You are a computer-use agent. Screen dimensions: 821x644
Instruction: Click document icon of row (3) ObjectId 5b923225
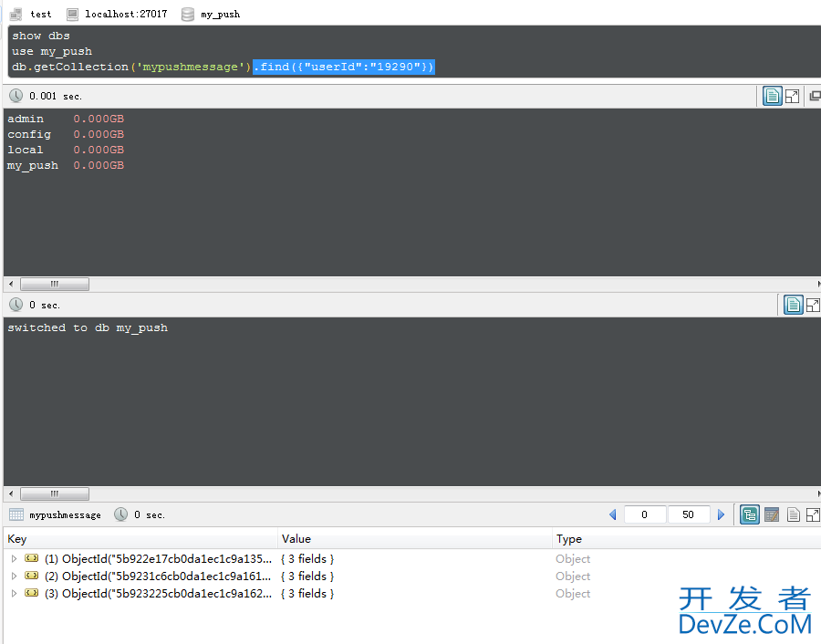click(x=32, y=593)
